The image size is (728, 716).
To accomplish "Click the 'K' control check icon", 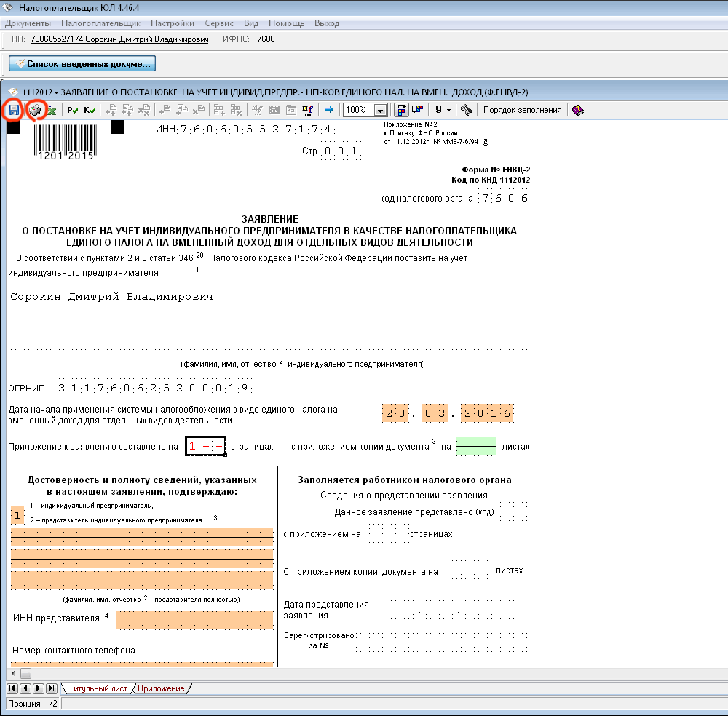I will pos(90,111).
